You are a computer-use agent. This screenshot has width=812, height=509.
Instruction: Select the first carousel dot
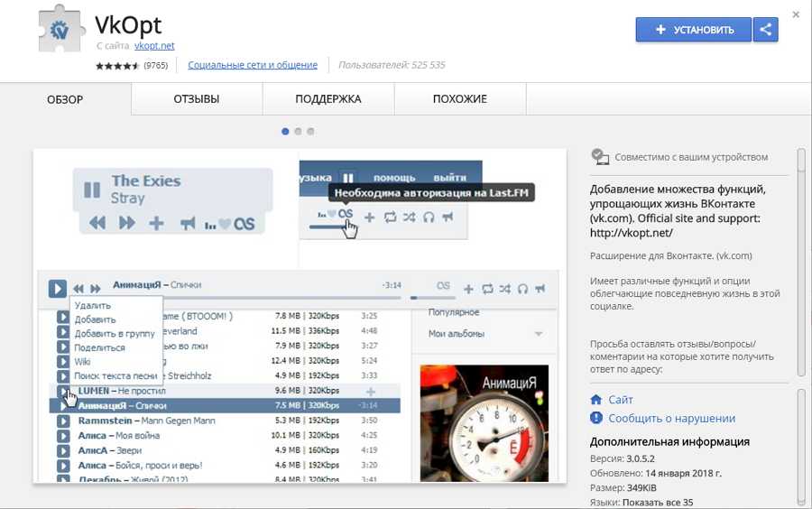pos(286,131)
